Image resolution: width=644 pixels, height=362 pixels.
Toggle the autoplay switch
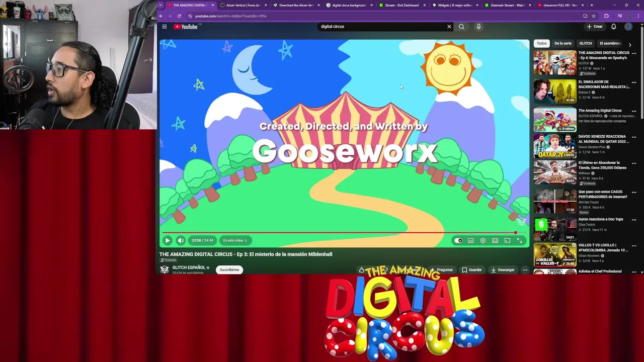click(458, 241)
